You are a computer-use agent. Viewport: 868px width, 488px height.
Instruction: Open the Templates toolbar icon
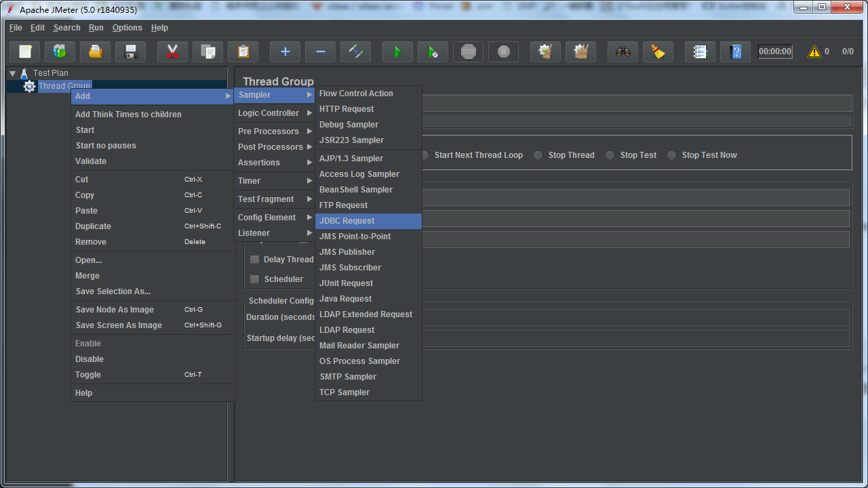coord(60,52)
